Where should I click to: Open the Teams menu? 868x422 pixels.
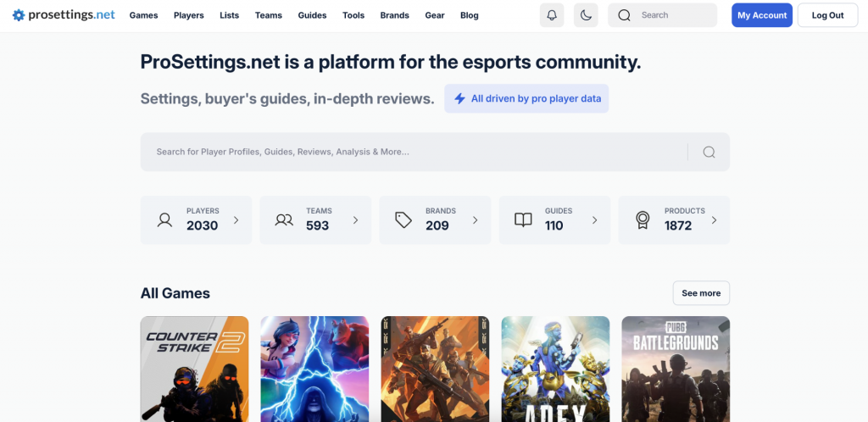point(269,15)
